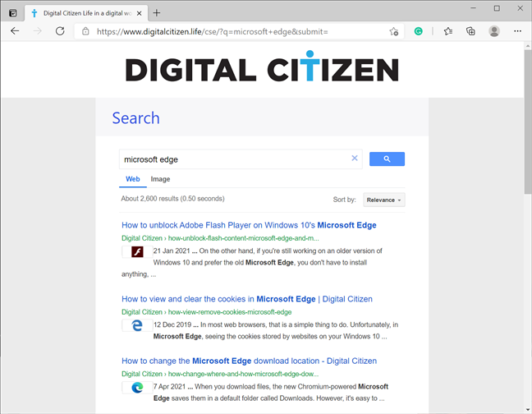The width and height of the screenshot is (532, 414).
Task: Open the view and clear cookies article
Action: point(246,299)
